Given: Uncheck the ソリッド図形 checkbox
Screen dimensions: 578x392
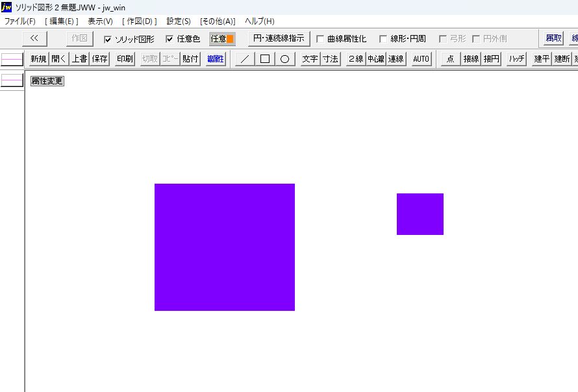Looking at the screenshot, I should 108,39.
